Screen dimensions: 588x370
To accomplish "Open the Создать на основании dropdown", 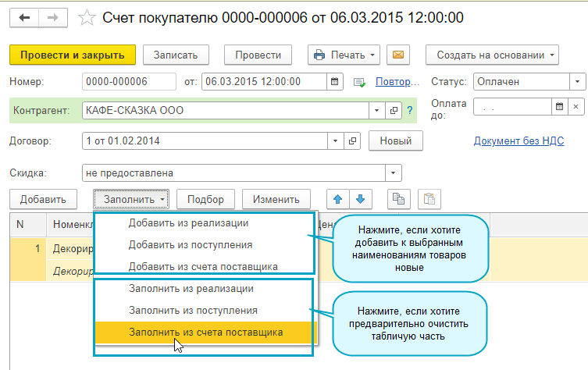I will pyautogui.click(x=493, y=55).
